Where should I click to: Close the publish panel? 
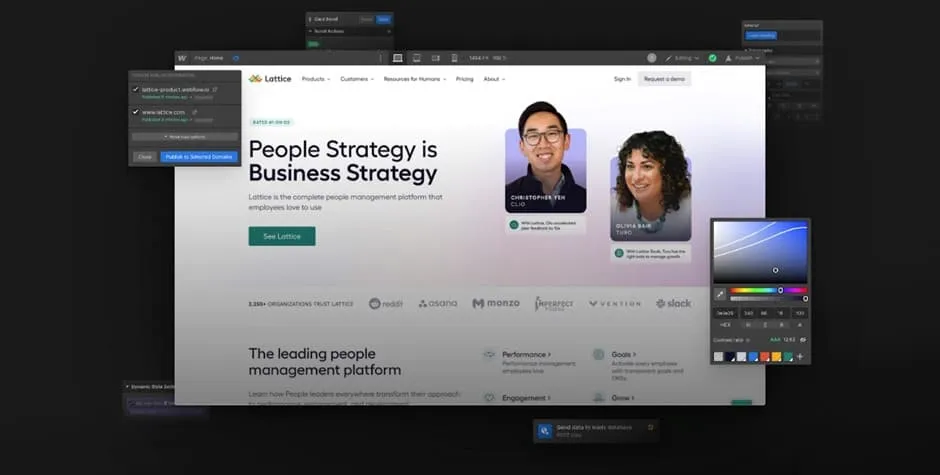tap(144, 157)
